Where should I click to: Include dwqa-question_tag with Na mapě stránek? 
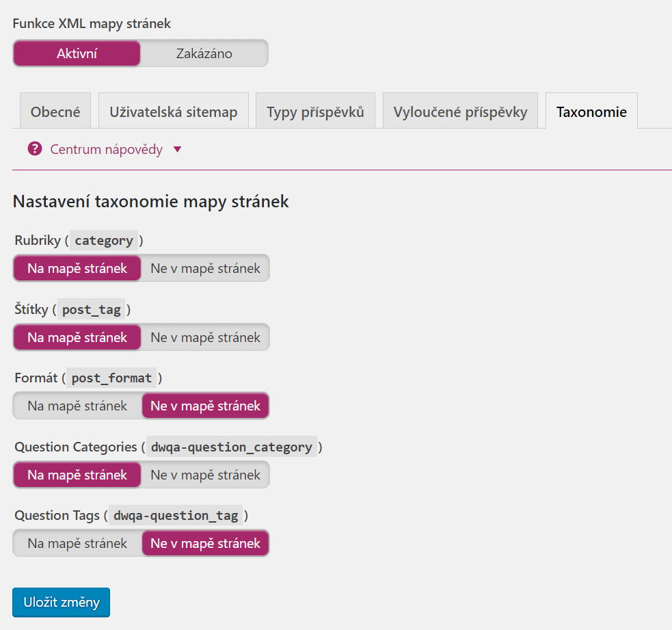(x=77, y=543)
